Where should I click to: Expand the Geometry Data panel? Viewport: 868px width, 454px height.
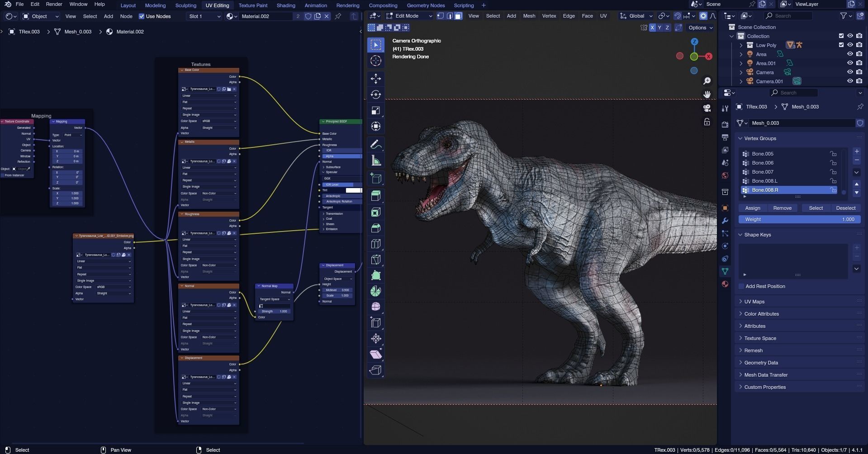click(x=761, y=363)
